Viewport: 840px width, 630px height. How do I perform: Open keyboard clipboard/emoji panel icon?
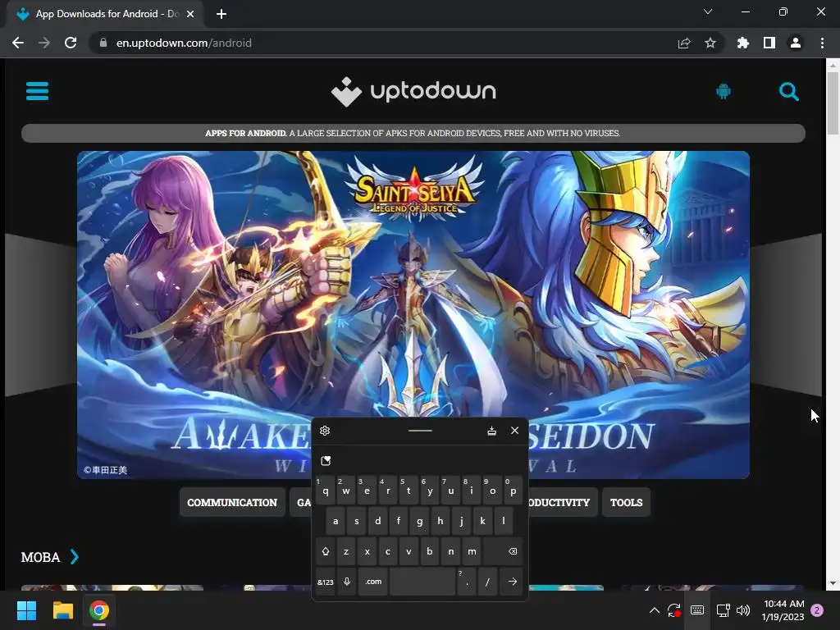pyautogui.click(x=326, y=461)
